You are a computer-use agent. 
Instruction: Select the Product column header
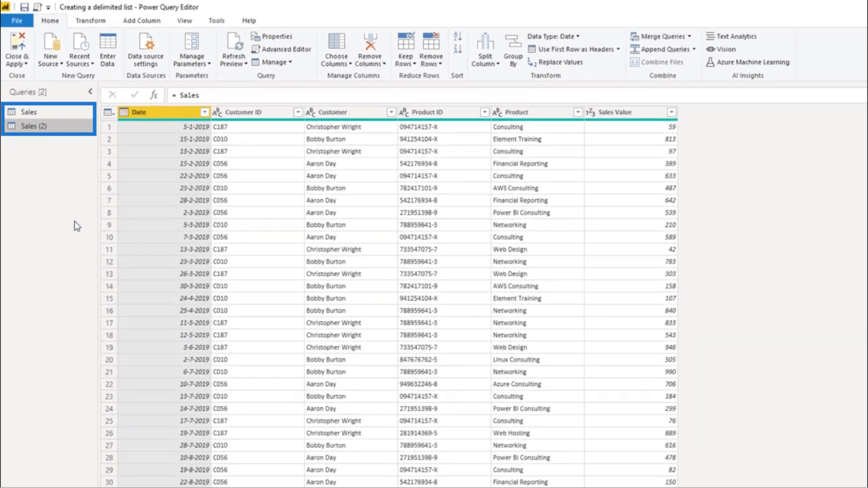point(537,112)
